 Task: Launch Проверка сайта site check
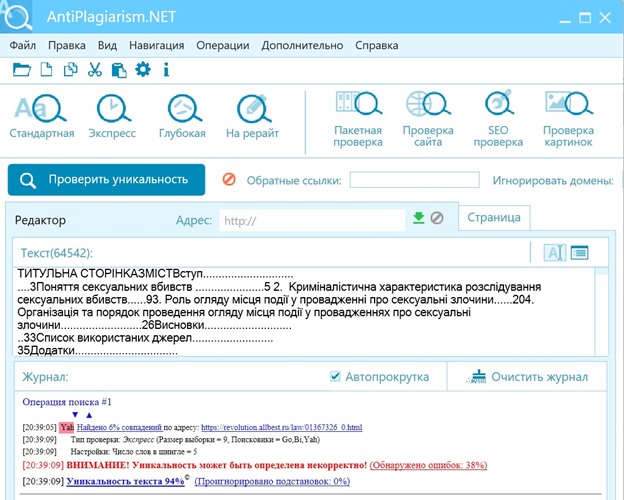tap(428, 119)
